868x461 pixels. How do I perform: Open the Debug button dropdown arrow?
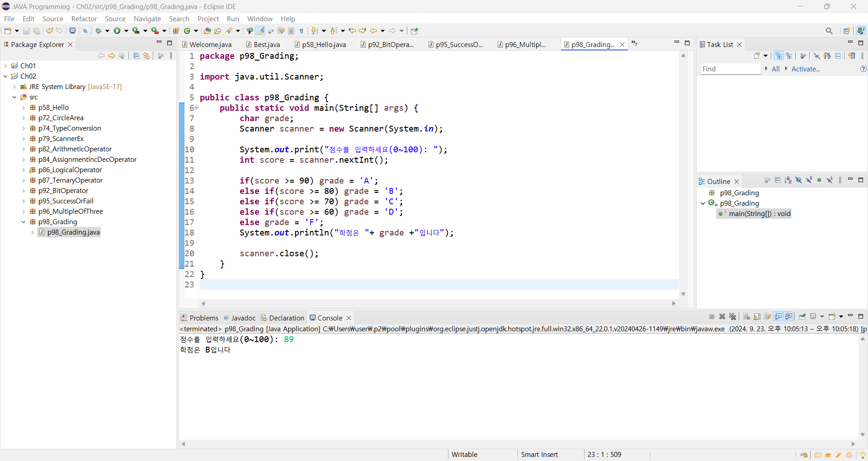point(107,31)
